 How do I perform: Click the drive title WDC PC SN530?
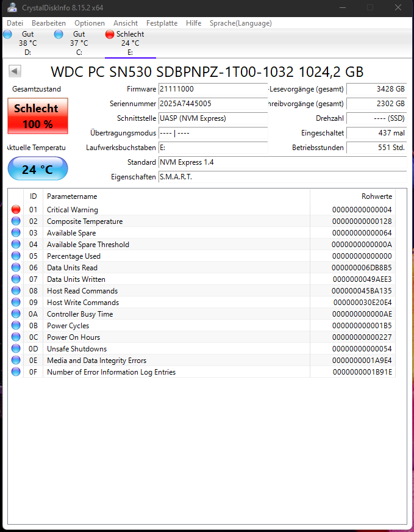point(207,72)
